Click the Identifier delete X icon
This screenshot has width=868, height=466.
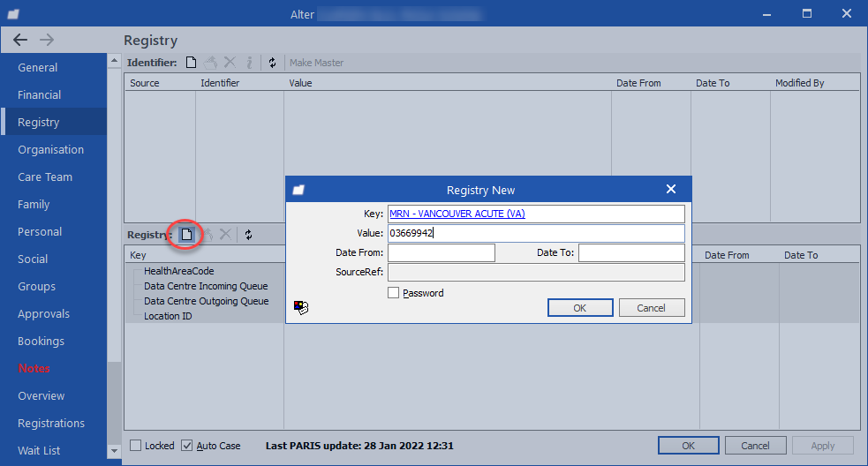[x=230, y=63]
